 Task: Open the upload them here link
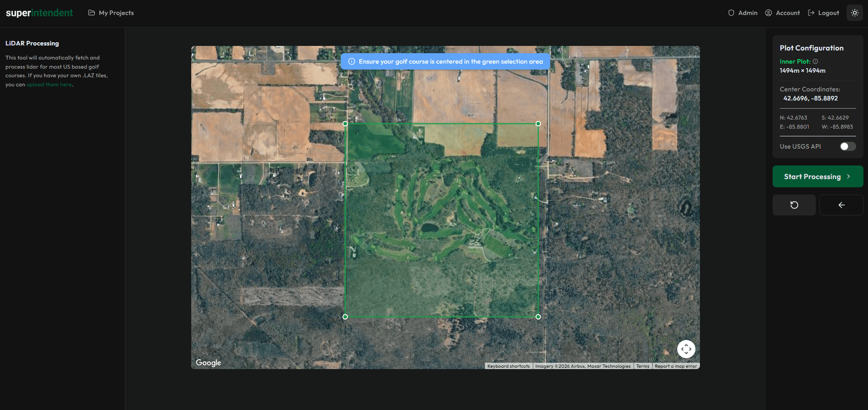point(49,85)
